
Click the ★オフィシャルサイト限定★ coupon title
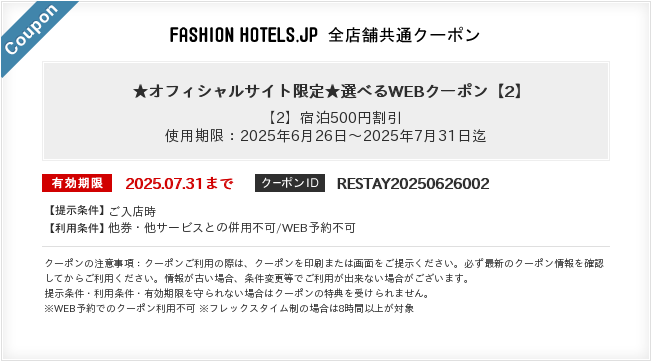tap(328, 91)
